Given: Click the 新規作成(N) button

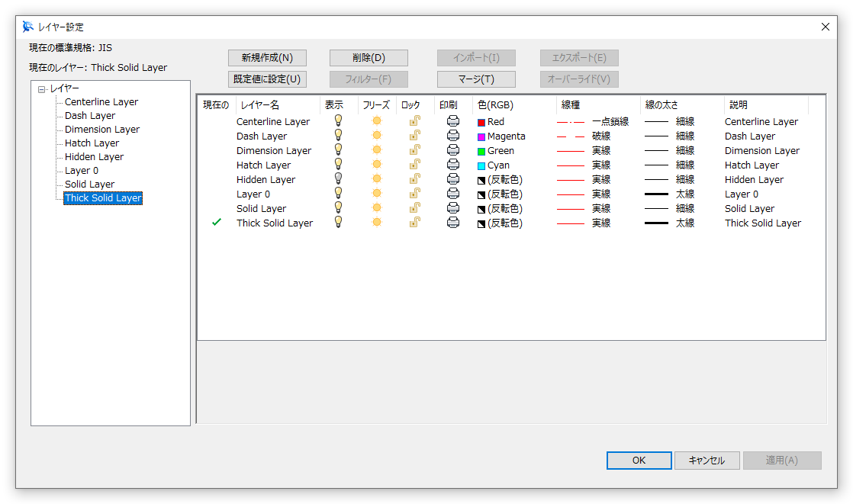Looking at the screenshot, I should (x=266, y=57).
